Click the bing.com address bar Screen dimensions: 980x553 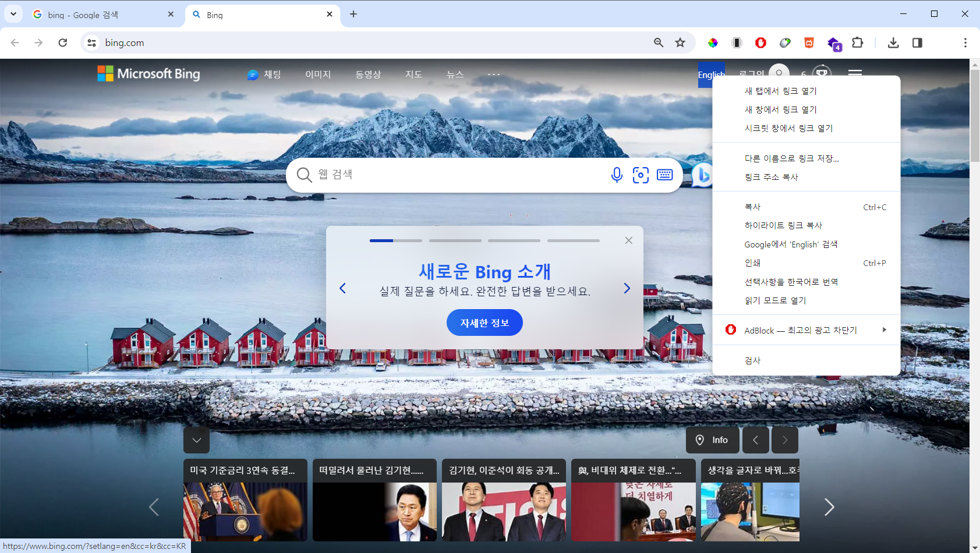coord(373,42)
